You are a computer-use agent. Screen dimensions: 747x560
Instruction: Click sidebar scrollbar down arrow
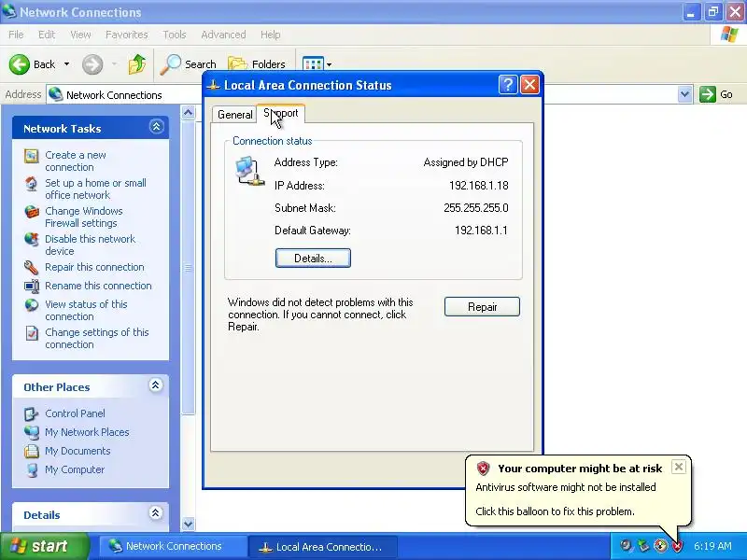189,525
